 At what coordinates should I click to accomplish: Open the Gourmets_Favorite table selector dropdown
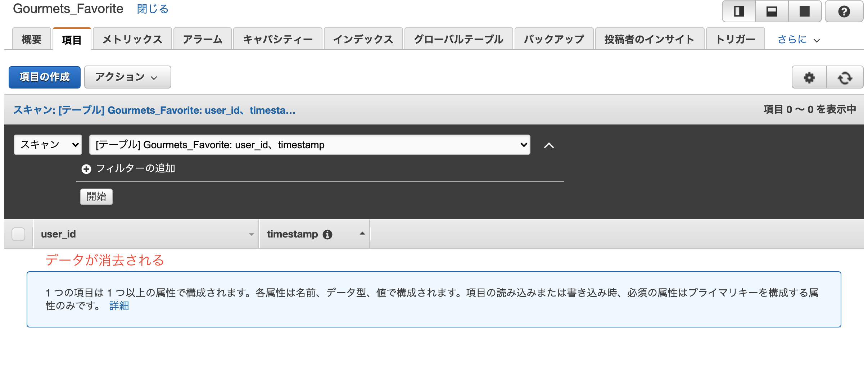[x=310, y=145]
